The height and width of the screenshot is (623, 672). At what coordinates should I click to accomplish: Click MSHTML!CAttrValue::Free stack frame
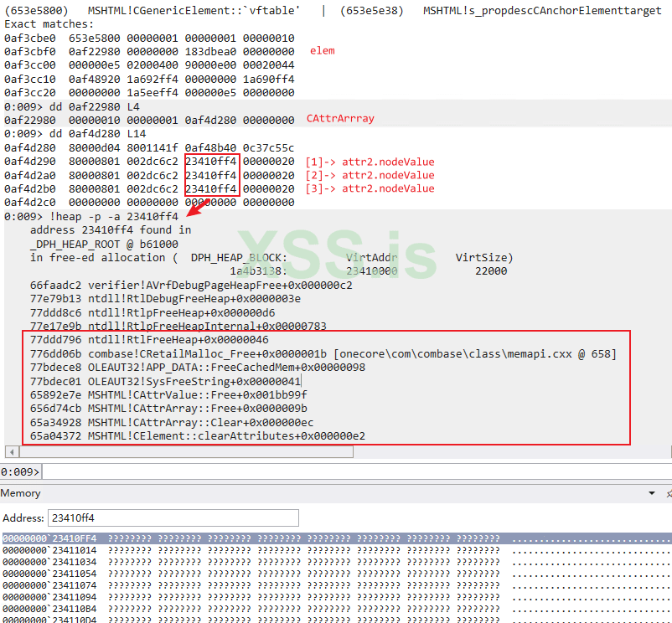click(x=168, y=394)
